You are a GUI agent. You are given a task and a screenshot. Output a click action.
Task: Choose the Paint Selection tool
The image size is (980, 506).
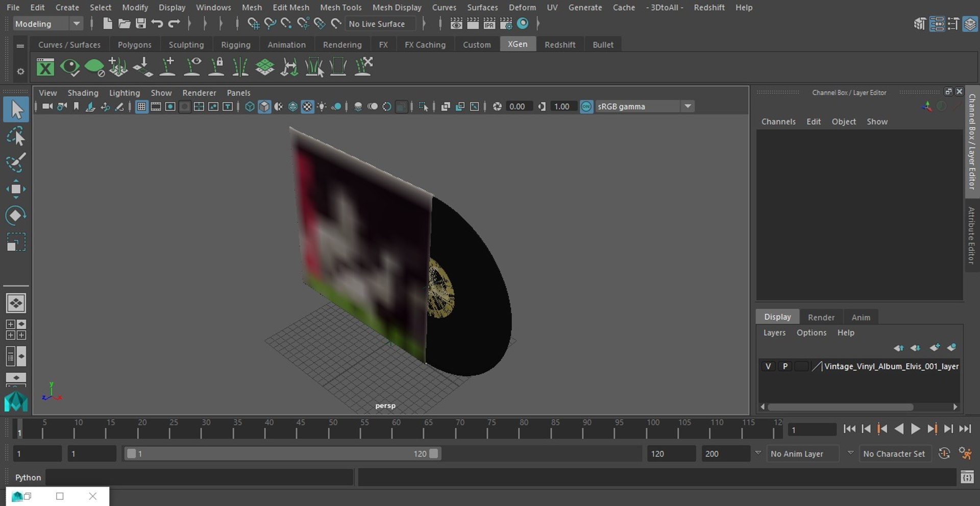coord(16,163)
